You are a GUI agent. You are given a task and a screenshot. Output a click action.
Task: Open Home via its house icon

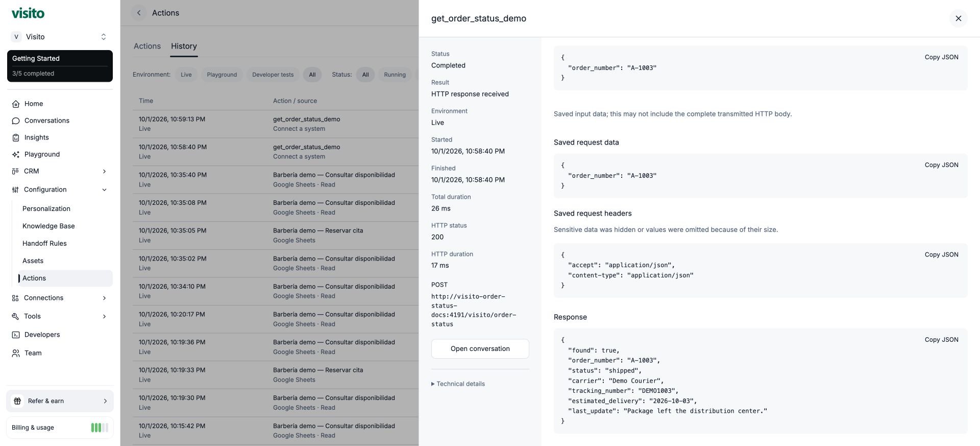click(x=16, y=104)
